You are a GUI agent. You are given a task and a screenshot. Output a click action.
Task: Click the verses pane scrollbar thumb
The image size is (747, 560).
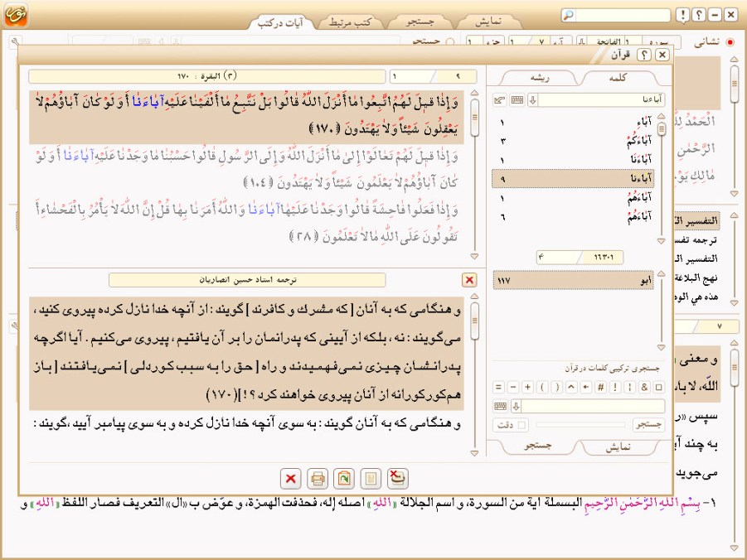pos(474,117)
